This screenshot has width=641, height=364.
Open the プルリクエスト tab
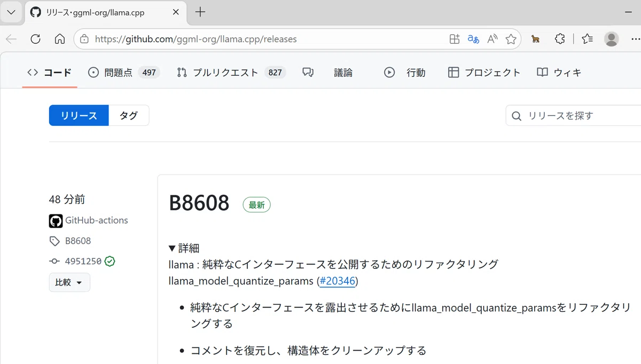click(x=231, y=73)
